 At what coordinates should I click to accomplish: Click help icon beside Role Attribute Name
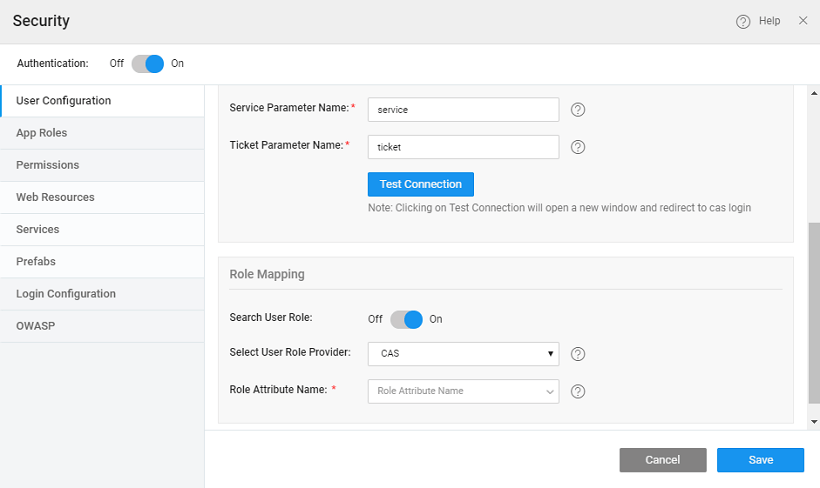[577, 391]
